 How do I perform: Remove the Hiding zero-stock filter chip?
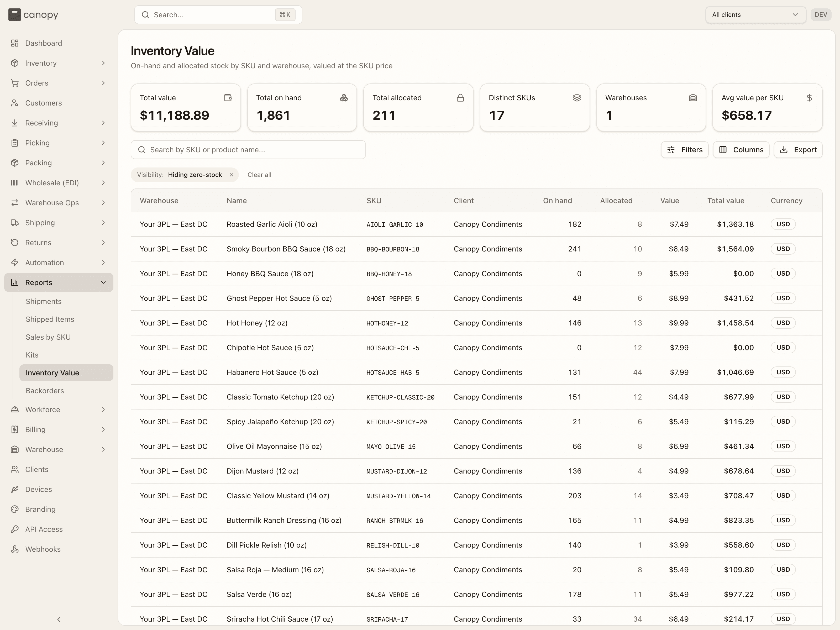click(231, 175)
